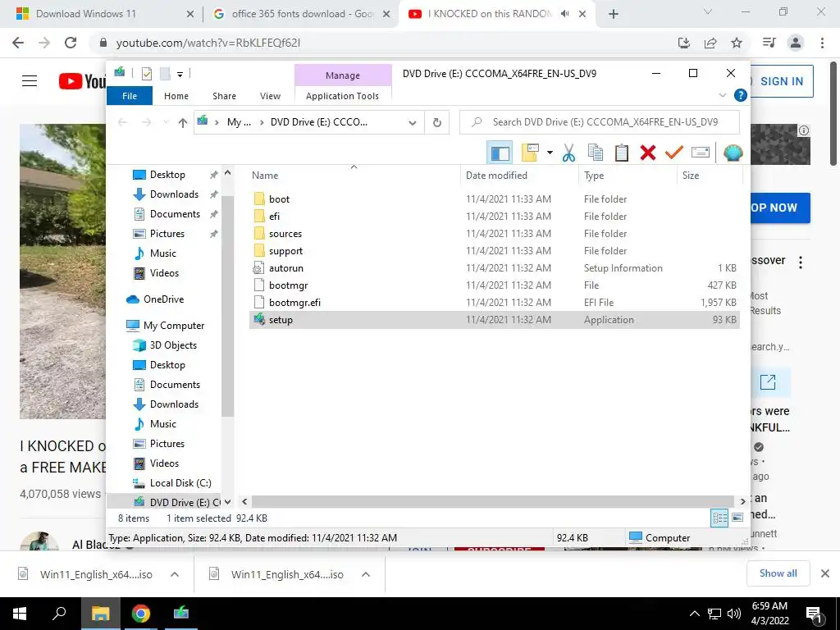Viewport: 840px width, 630px height.
Task: Toggle the navigation pane layout icon
Action: 500,153
